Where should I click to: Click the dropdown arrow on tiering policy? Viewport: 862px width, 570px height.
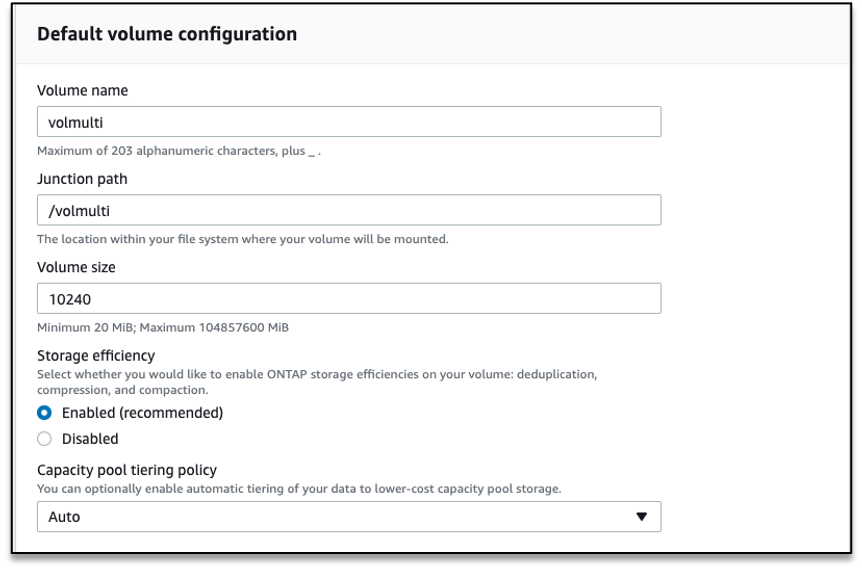pyautogui.click(x=641, y=517)
